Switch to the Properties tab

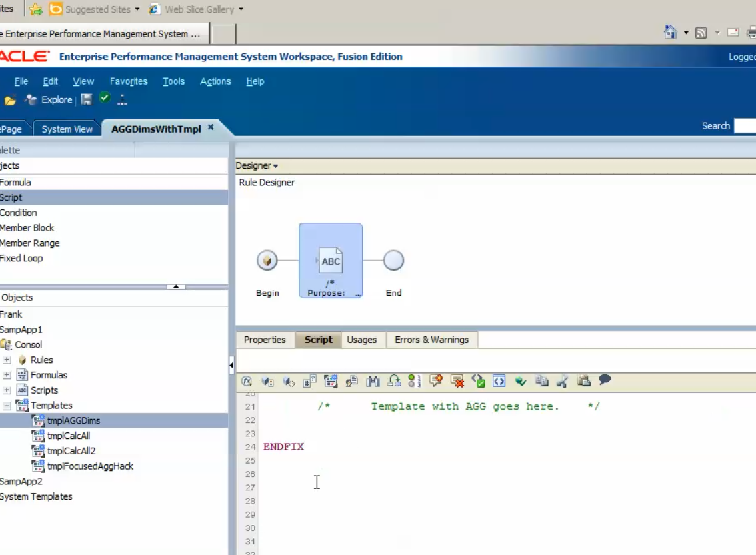265,340
